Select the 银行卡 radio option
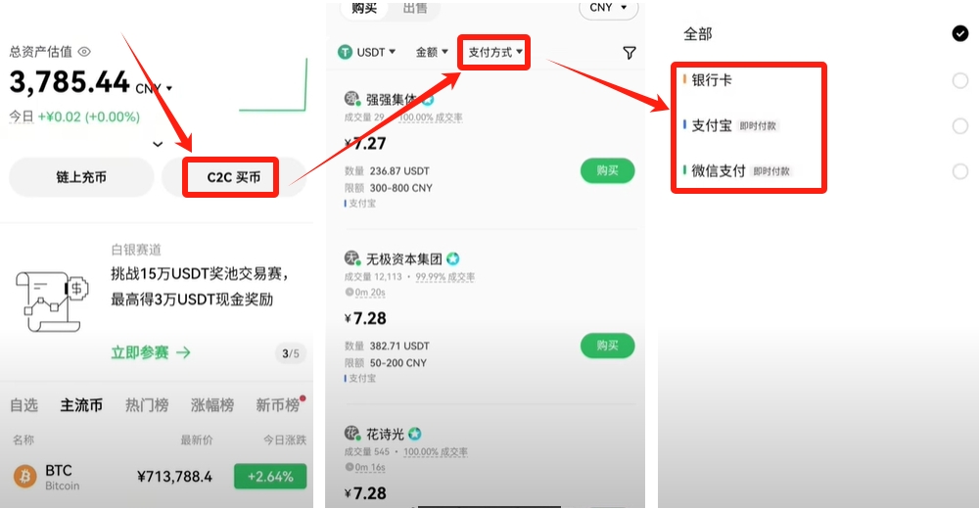 (x=960, y=80)
